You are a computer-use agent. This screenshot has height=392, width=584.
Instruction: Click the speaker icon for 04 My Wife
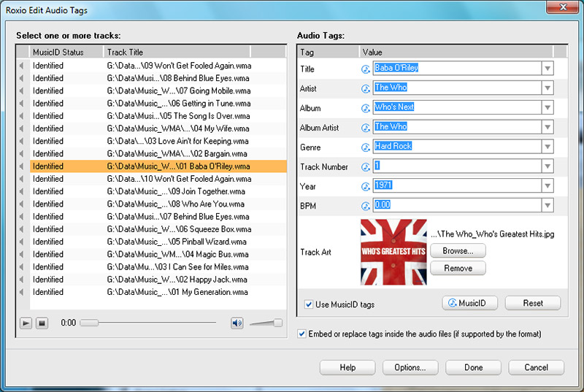(x=22, y=128)
